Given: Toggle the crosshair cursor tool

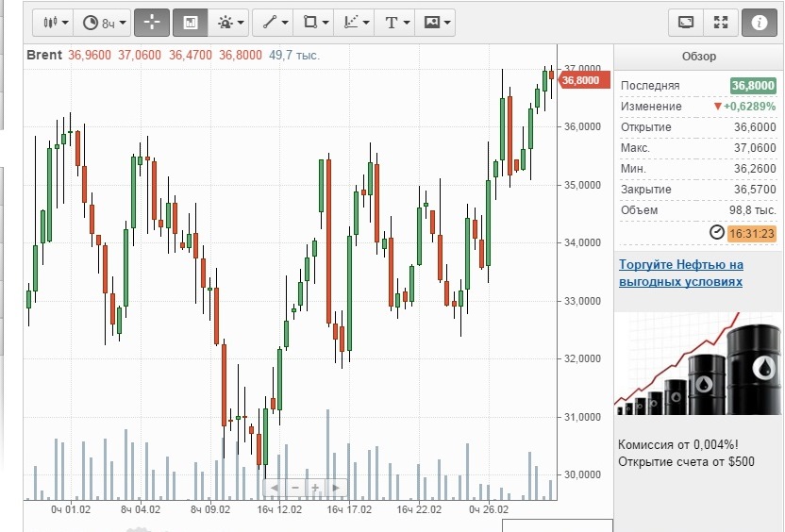Looking at the screenshot, I should tap(151, 22).
